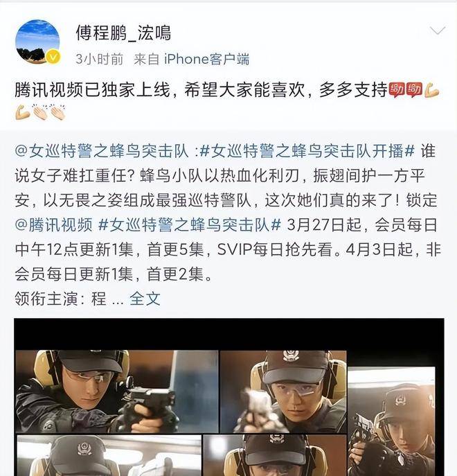The image size is (457, 476).
Task: Open the @女巡特警之蜂鸟突击队 mention
Action: tap(101, 151)
